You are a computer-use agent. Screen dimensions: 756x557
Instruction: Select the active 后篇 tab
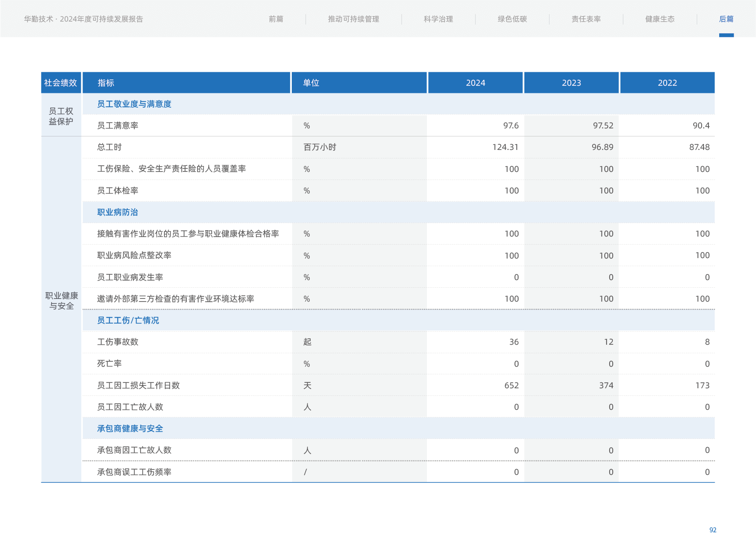click(x=726, y=19)
